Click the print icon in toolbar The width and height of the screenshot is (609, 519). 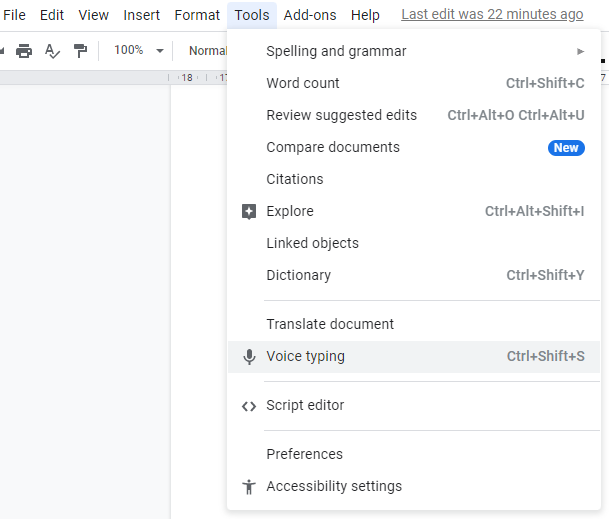[x=24, y=51]
